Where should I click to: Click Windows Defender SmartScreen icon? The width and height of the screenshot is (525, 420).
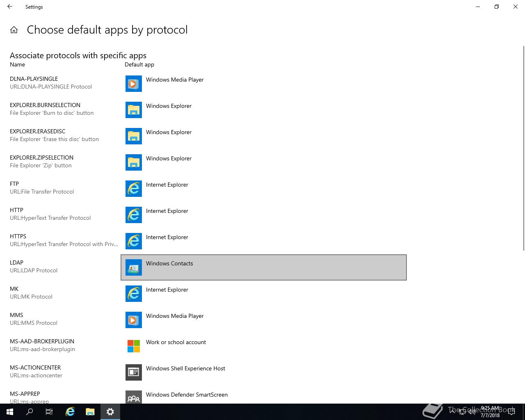pos(134,397)
